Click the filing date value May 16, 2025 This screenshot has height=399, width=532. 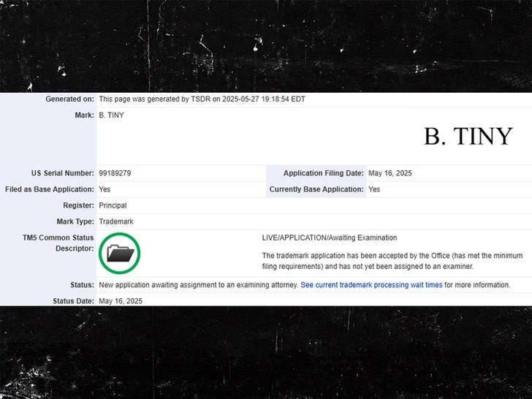click(x=390, y=173)
